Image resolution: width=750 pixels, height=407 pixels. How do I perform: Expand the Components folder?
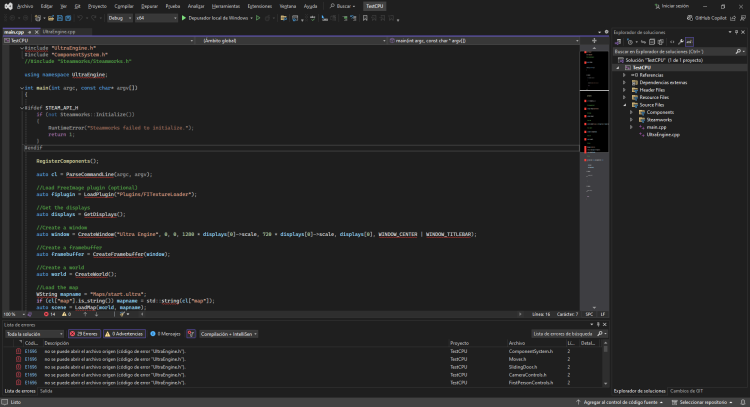coord(631,112)
